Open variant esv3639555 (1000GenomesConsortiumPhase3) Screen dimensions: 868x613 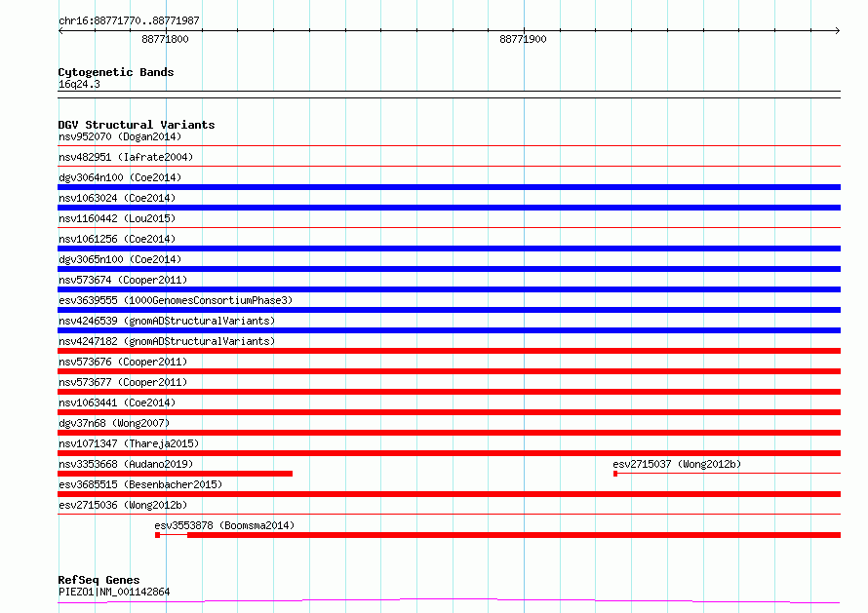tap(176, 300)
